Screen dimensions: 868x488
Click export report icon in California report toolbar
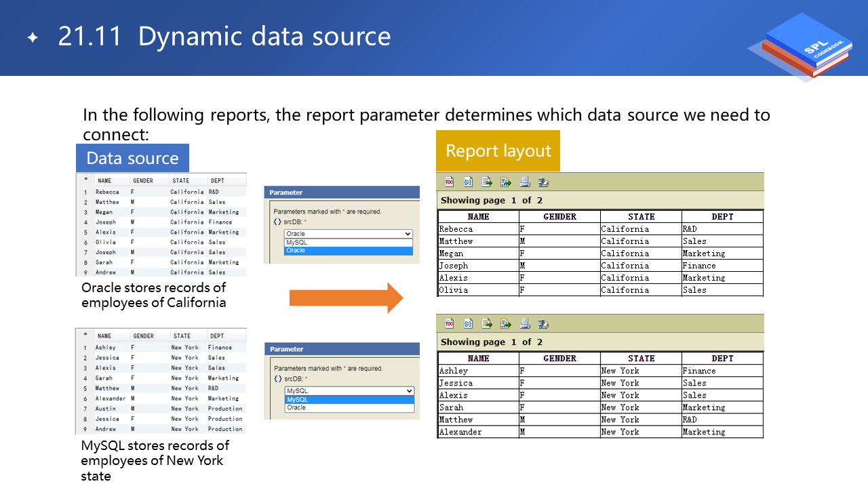506,182
